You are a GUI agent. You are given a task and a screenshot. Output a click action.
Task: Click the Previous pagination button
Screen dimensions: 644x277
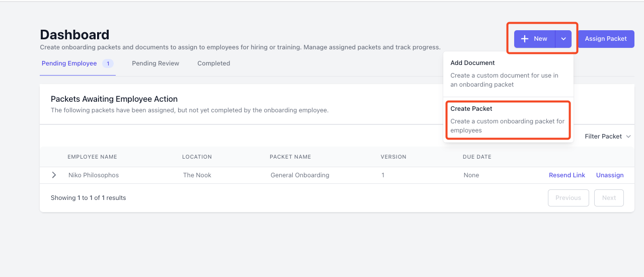(x=569, y=198)
